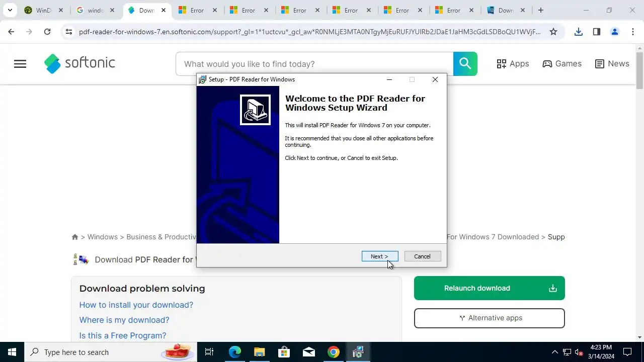Open Microsoft Edge from taskbar
Screen dimensions: 644x362
click(x=235, y=352)
